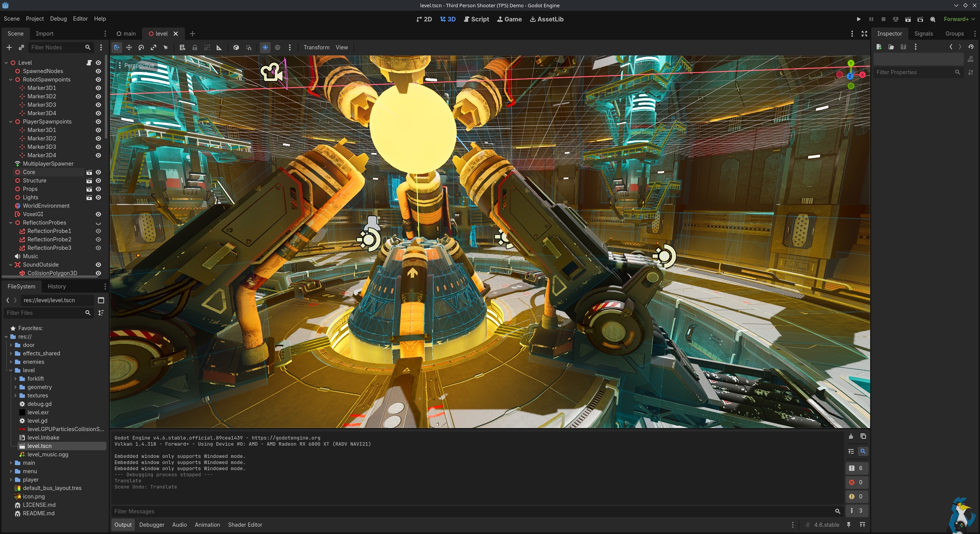Viewport: 980px width, 534px height.
Task: Open the Debug menu
Action: [58, 19]
